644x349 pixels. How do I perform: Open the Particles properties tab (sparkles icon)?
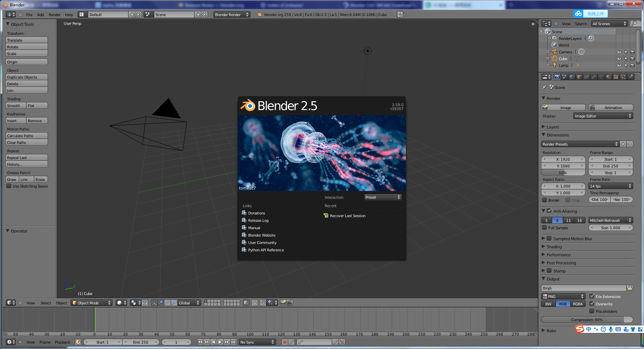pos(623,77)
